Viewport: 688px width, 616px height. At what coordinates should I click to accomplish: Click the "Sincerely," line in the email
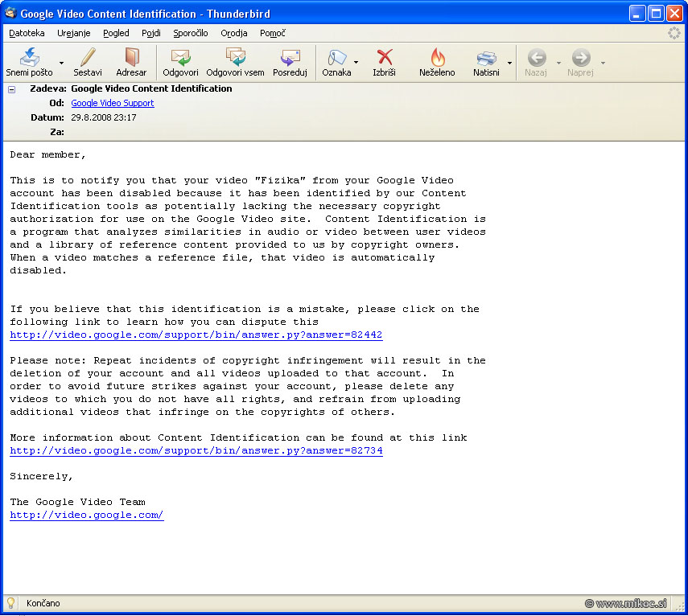point(41,477)
